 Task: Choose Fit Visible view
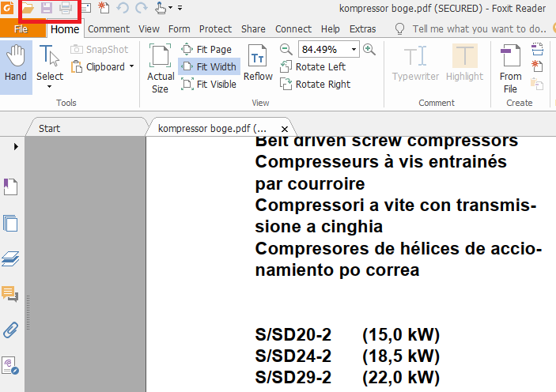click(209, 84)
